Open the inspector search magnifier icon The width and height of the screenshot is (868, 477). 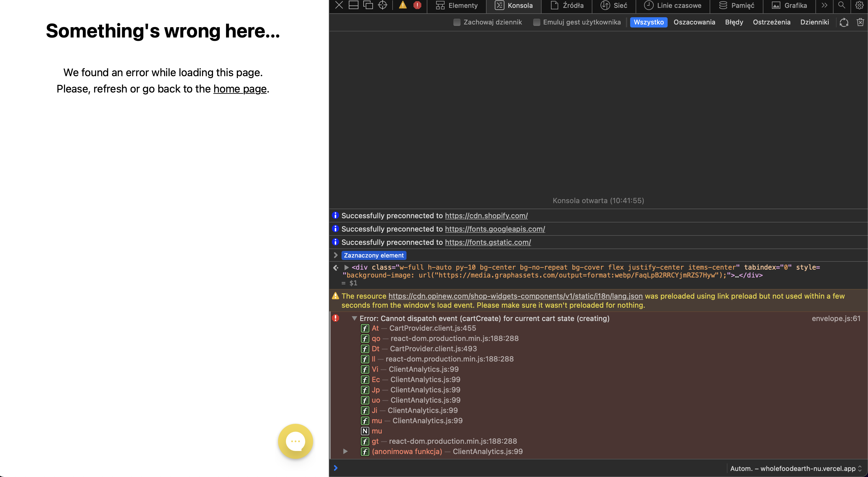(841, 5)
